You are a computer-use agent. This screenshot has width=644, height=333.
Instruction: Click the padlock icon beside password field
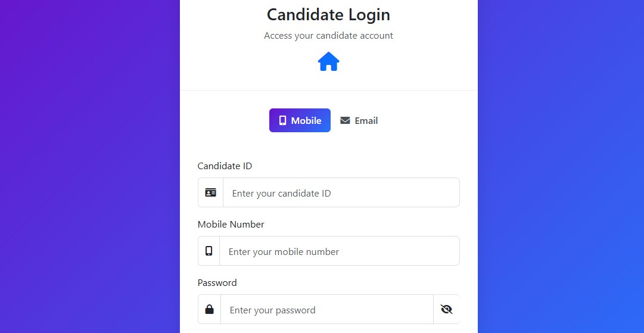click(209, 309)
